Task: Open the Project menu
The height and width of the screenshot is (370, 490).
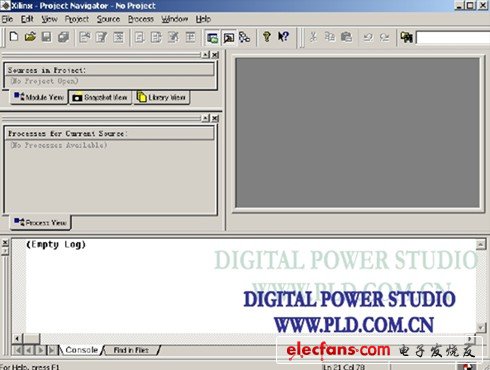Action: (77, 19)
